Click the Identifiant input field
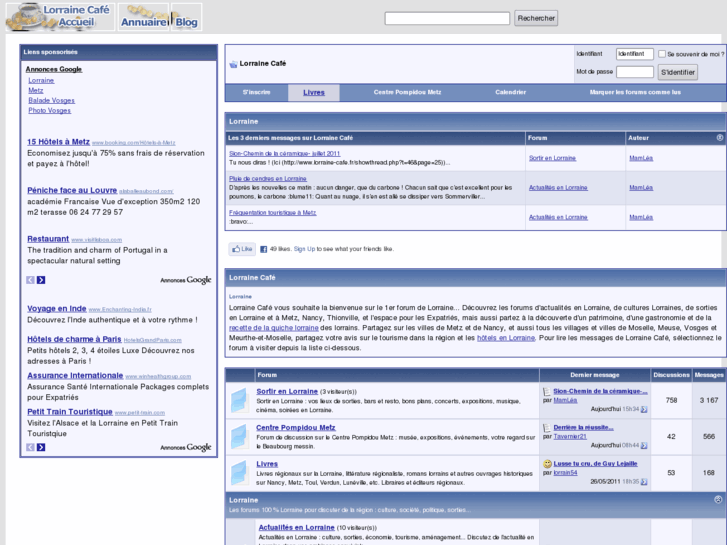 point(635,54)
